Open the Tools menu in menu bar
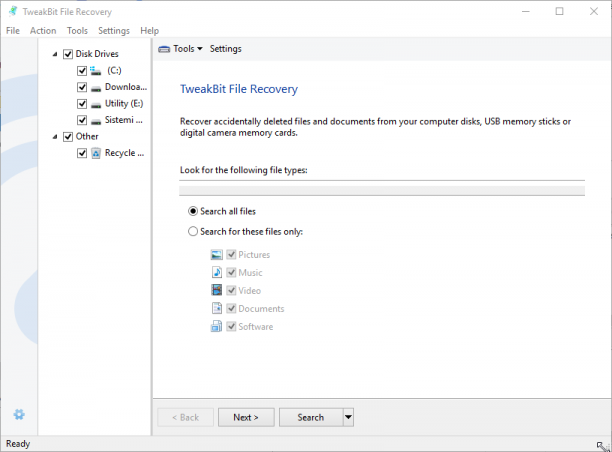612x452 pixels. pyautogui.click(x=77, y=30)
